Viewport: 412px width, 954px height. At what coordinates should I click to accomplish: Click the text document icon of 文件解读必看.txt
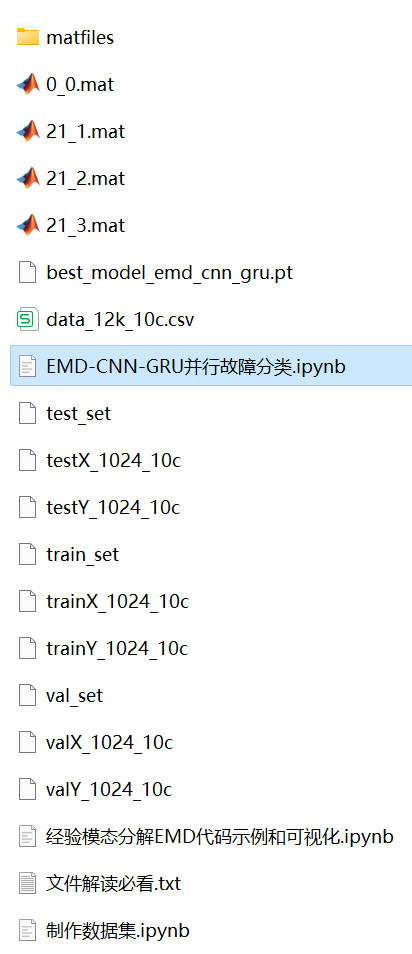[27, 883]
